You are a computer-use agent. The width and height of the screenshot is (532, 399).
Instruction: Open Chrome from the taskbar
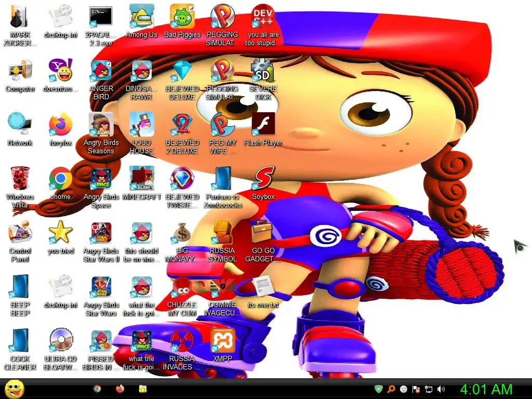click(97, 389)
